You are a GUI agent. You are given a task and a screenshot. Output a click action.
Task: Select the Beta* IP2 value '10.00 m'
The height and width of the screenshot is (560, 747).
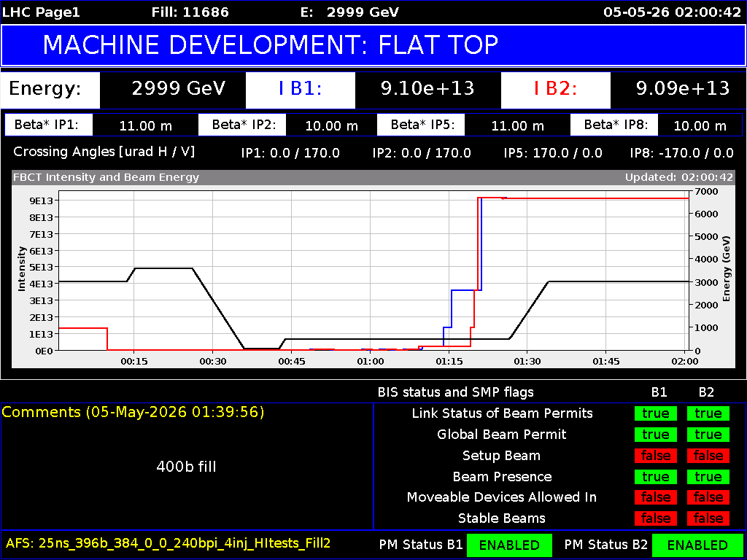(332, 125)
